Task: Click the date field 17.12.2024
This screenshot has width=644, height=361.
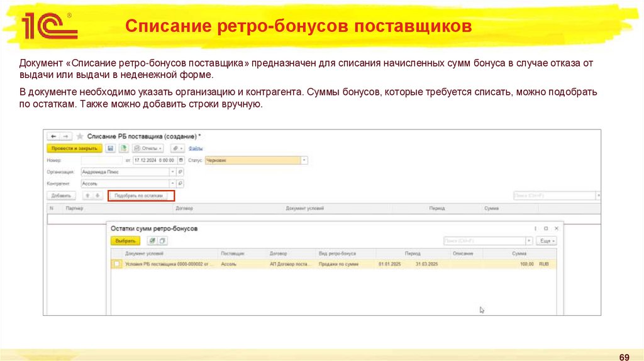Action: click(x=155, y=160)
